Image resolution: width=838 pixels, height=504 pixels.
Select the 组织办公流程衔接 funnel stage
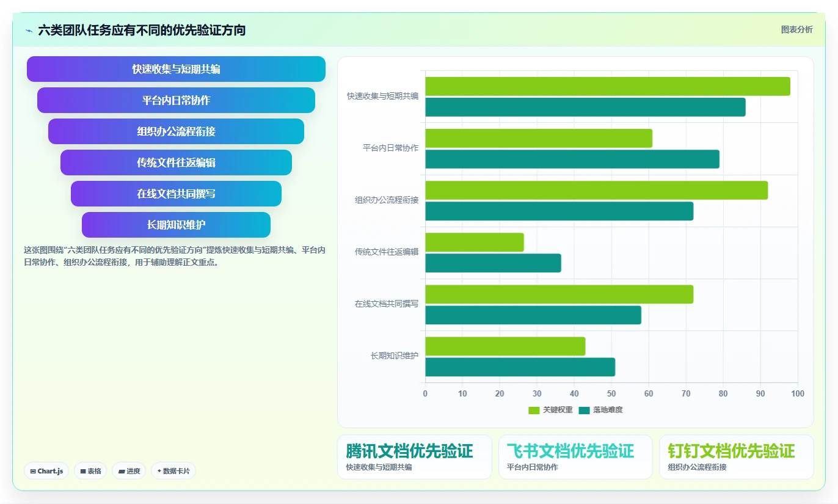[x=176, y=131]
